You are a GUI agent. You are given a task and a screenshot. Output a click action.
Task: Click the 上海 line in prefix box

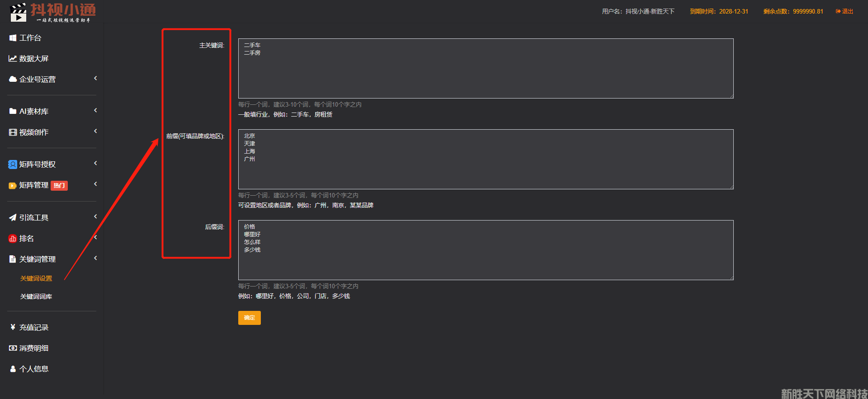pyautogui.click(x=250, y=151)
